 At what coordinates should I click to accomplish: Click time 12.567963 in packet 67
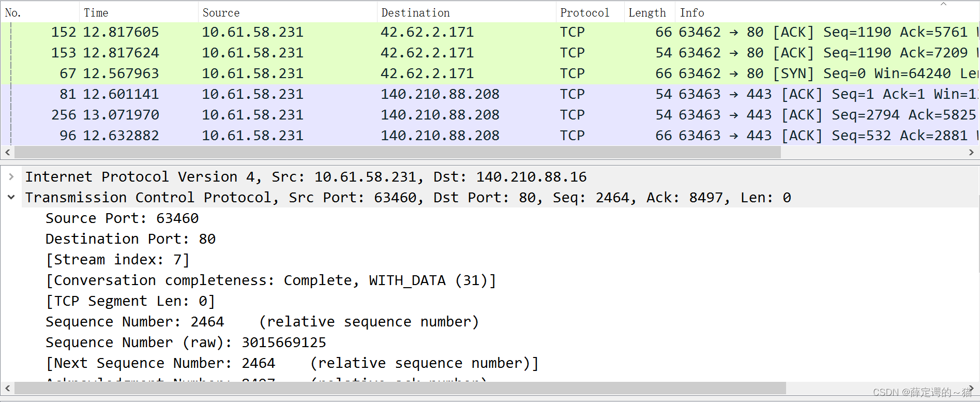tap(121, 74)
